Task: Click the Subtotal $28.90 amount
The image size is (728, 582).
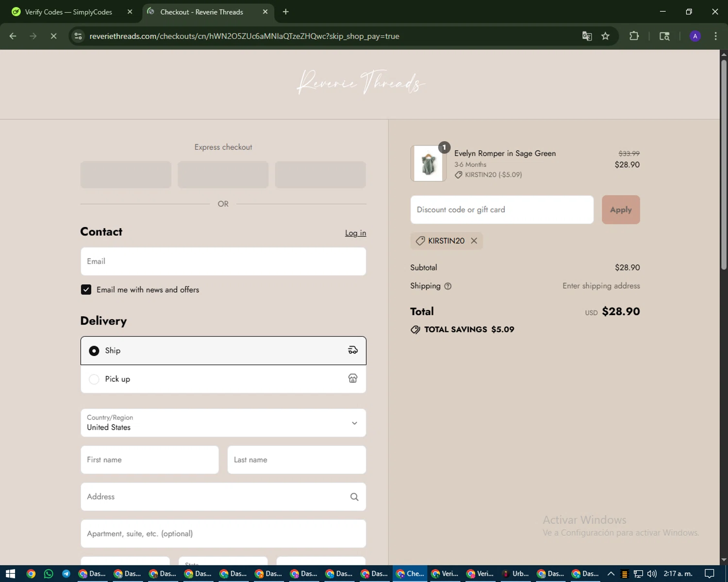Action: (627, 267)
